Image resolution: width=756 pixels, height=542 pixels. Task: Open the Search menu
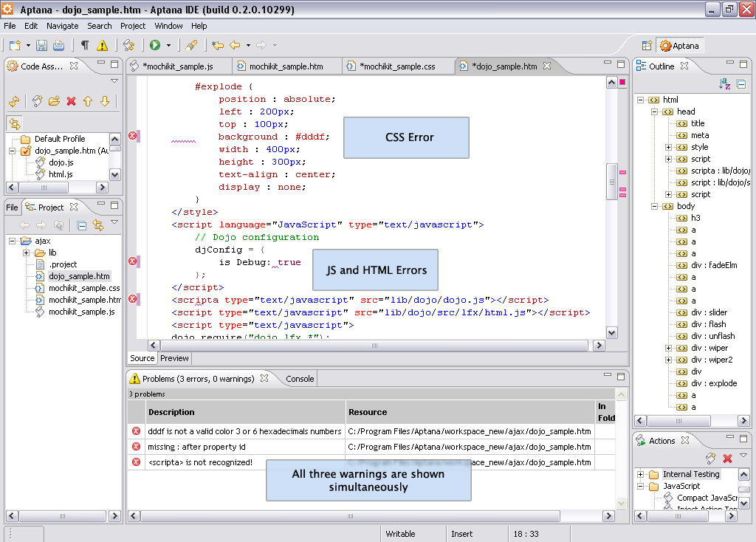(x=100, y=26)
